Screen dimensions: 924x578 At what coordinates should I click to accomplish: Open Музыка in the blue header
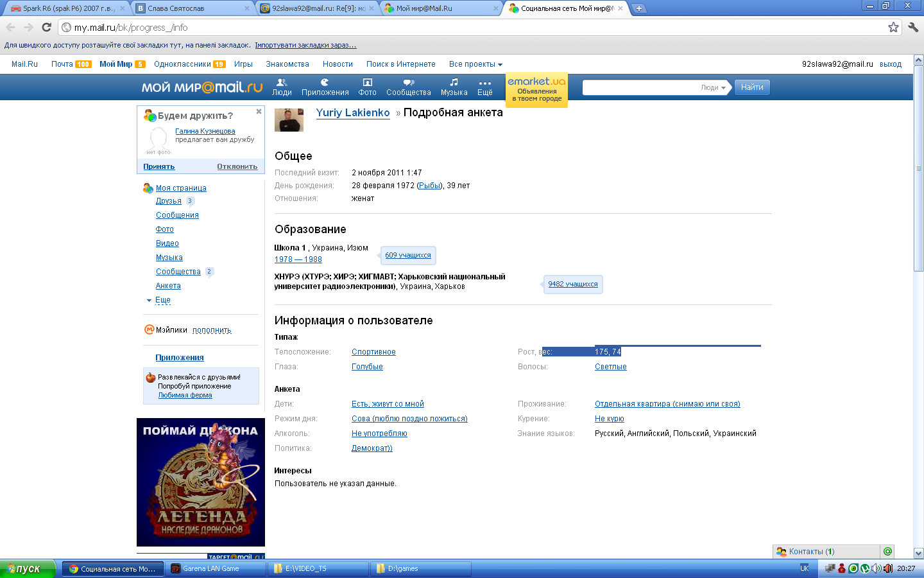click(x=454, y=87)
